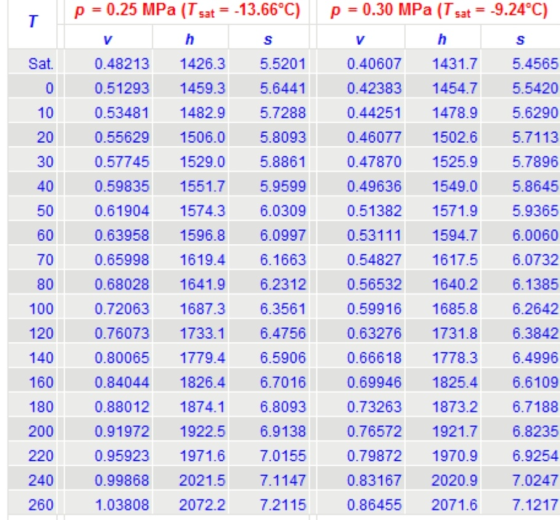Select the cell value 0.51293

(x=122, y=88)
